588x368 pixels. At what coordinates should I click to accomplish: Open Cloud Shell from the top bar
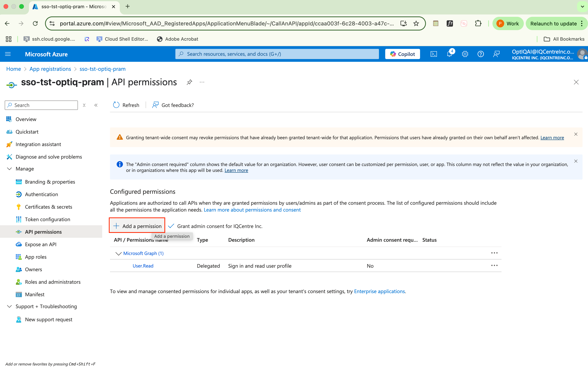click(x=434, y=54)
